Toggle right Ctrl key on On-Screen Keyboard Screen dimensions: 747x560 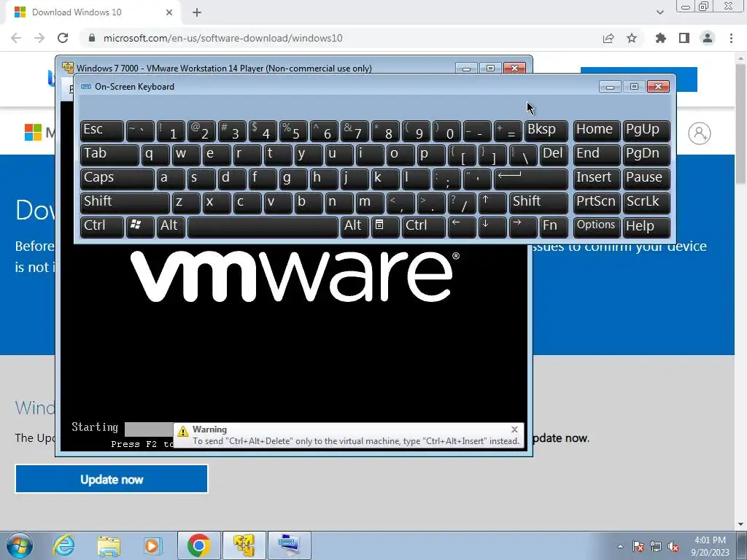coord(424,226)
